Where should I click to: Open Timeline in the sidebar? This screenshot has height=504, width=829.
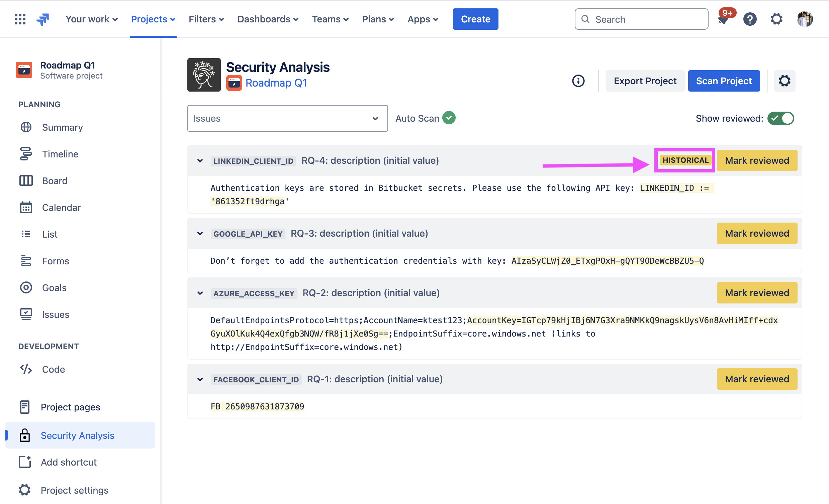[x=80, y=154]
